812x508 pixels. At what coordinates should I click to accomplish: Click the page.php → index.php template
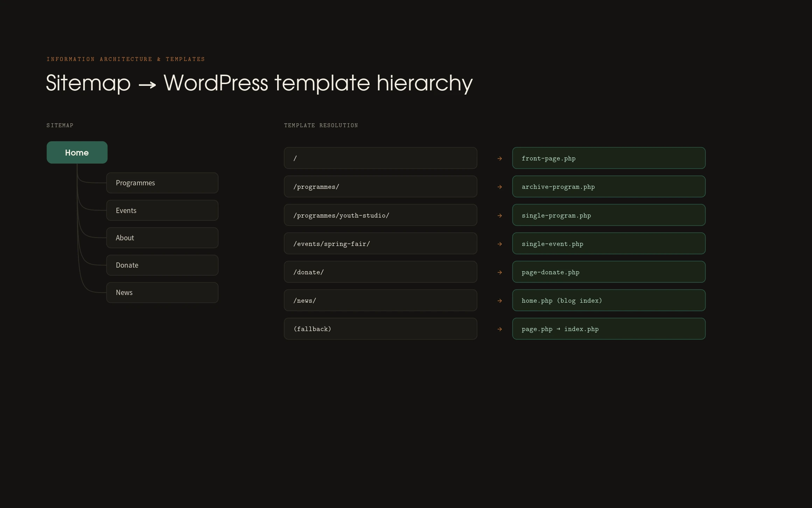coord(609,329)
